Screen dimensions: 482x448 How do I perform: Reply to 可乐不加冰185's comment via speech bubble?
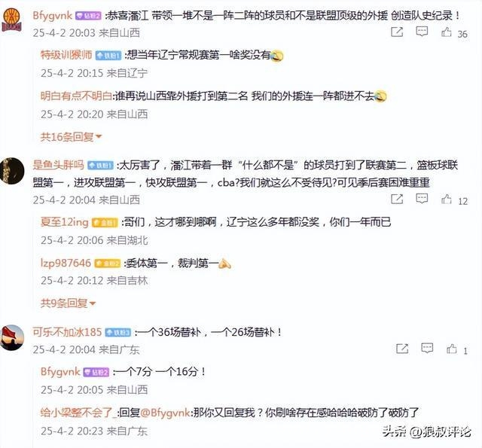click(x=427, y=348)
